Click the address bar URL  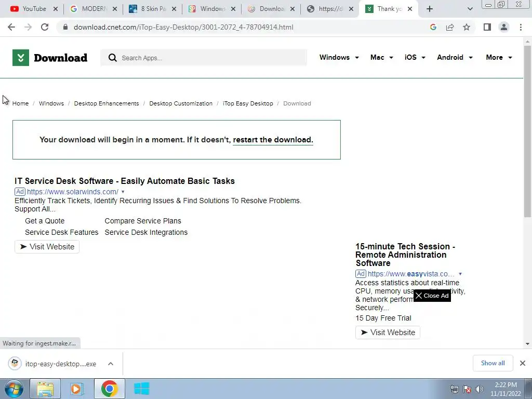pyautogui.click(x=183, y=27)
